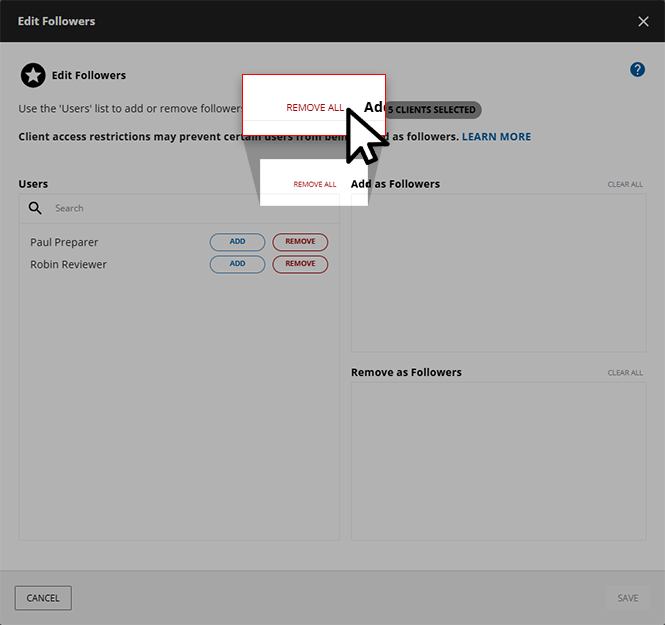Click the 5 Clients Selected badge

(x=433, y=110)
